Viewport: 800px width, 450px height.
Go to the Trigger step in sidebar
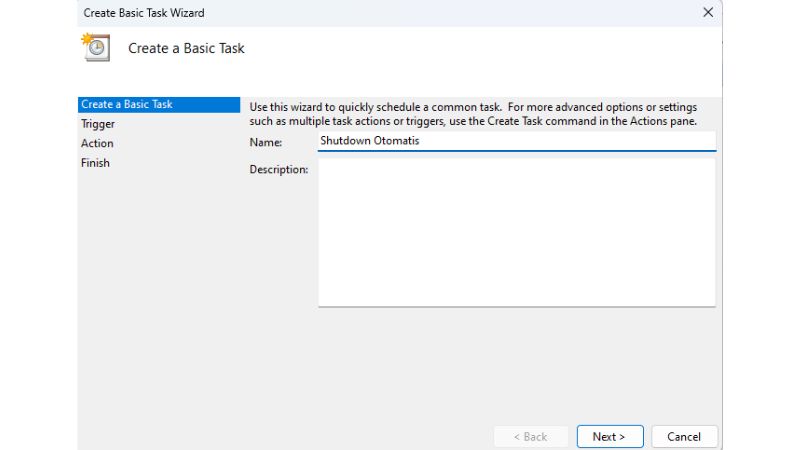coord(98,124)
